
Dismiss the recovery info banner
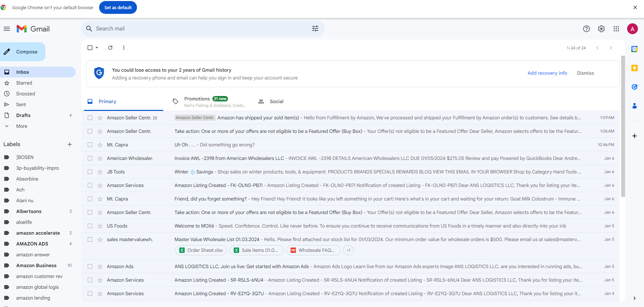tap(585, 73)
